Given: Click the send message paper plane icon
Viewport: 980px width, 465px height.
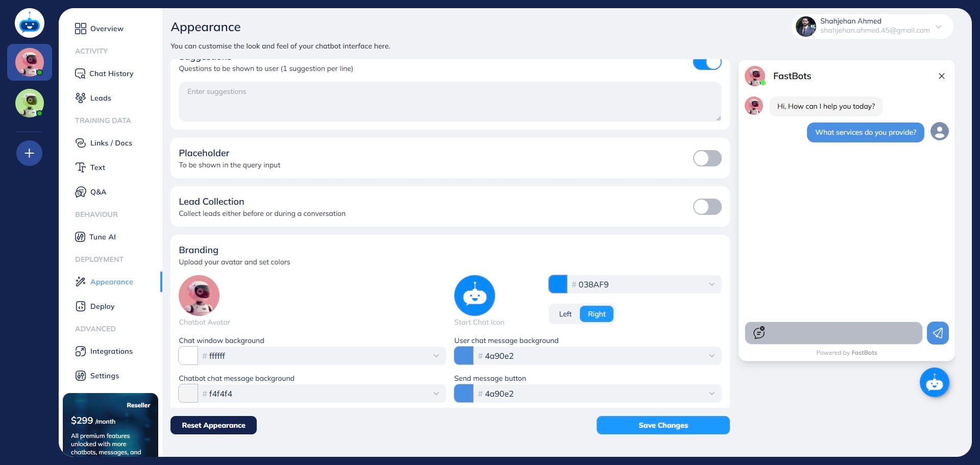Looking at the screenshot, I should click(x=938, y=333).
